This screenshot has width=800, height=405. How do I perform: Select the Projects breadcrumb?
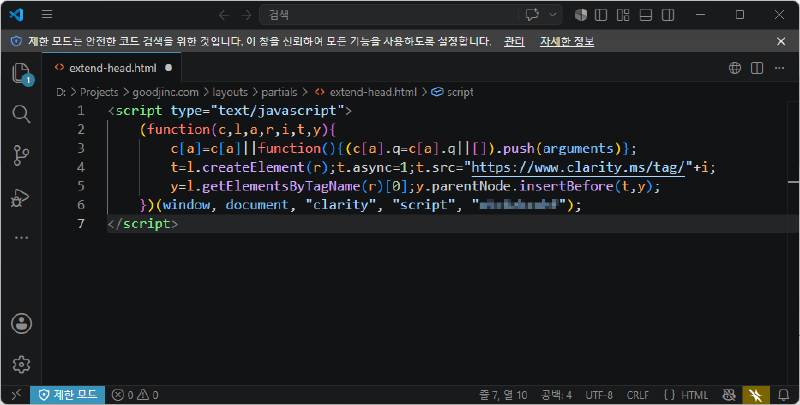(99, 92)
